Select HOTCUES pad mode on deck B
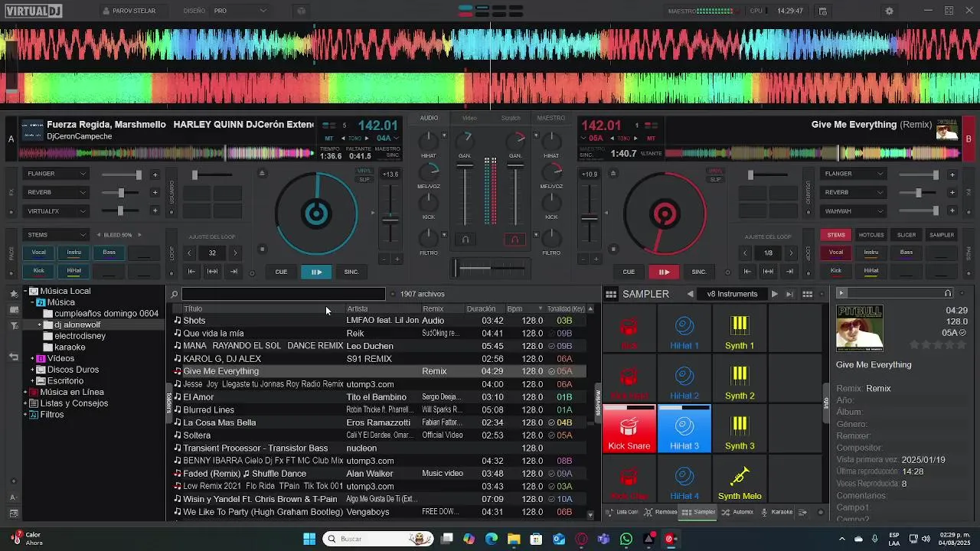Viewport: 980px width, 551px height. [x=871, y=235]
